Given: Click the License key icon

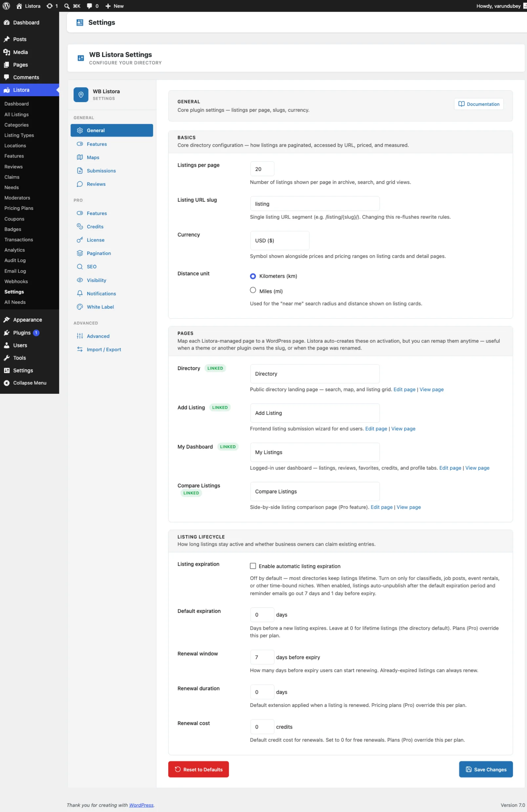Looking at the screenshot, I should (x=80, y=240).
